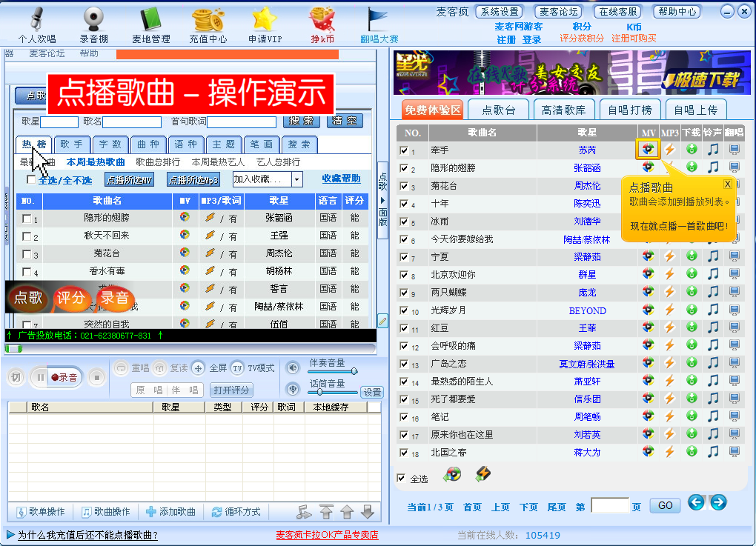
Task: Open the 收藏帮助 link
Action: (342, 179)
